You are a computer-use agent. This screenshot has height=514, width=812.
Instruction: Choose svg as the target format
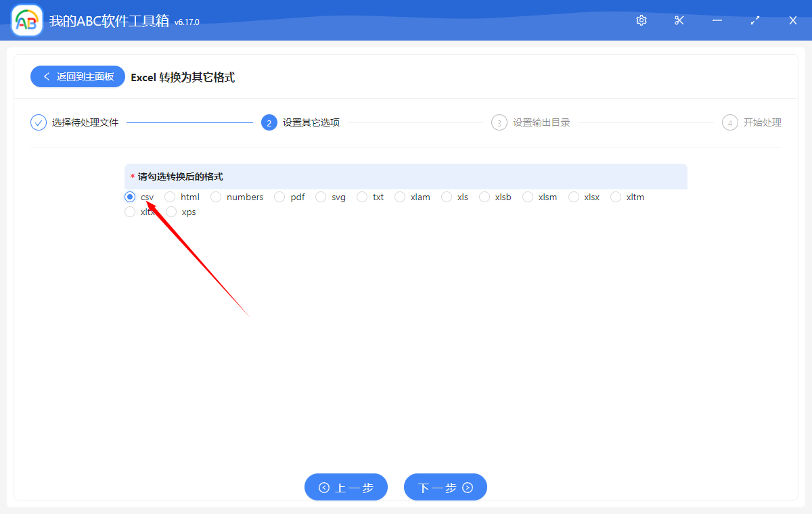tap(321, 197)
